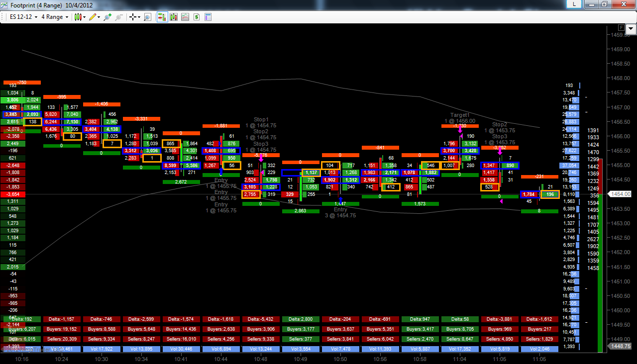Toggle the L link button in title bar
The width and height of the screenshot is (637, 364).
575,4
